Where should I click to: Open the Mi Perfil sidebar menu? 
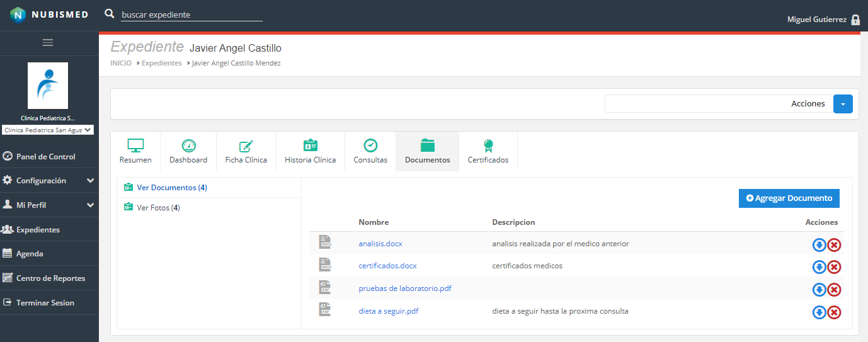49,205
